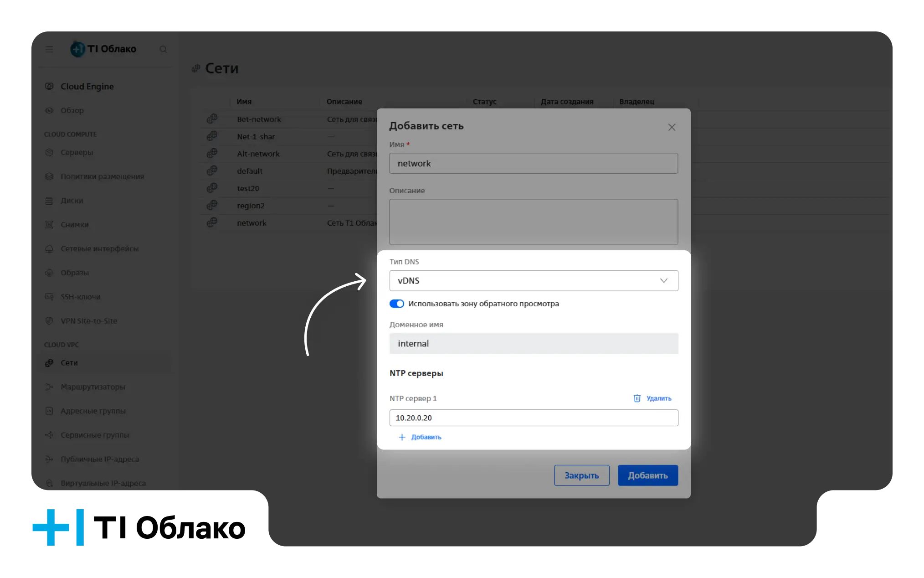This screenshot has width=924, height=578.
Task: Click the search magnifier icon
Action: tap(163, 49)
